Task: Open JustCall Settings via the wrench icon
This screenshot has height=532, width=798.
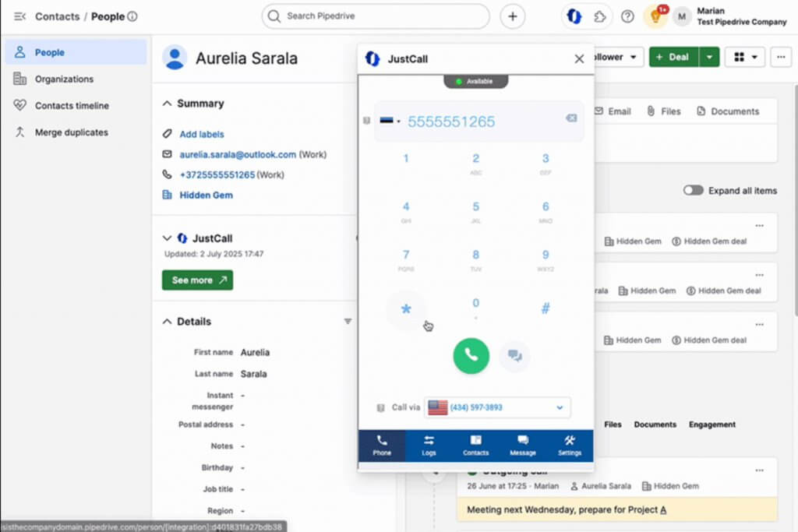Action: click(x=570, y=446)
